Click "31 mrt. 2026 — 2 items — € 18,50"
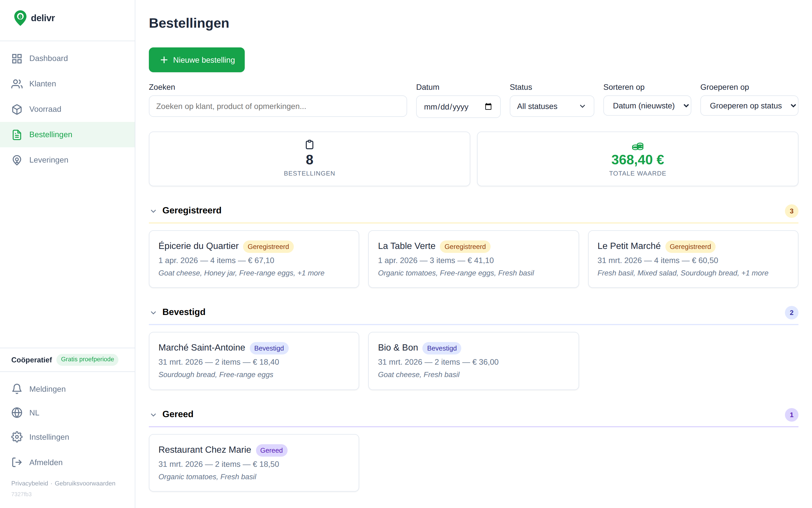The width and height of the screenshot is (812, 508). point(219,464)
